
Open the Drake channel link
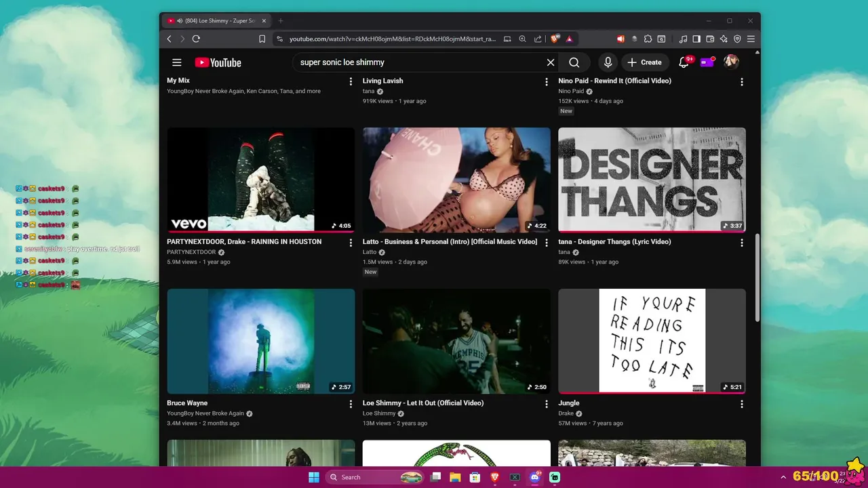point(566,413)
